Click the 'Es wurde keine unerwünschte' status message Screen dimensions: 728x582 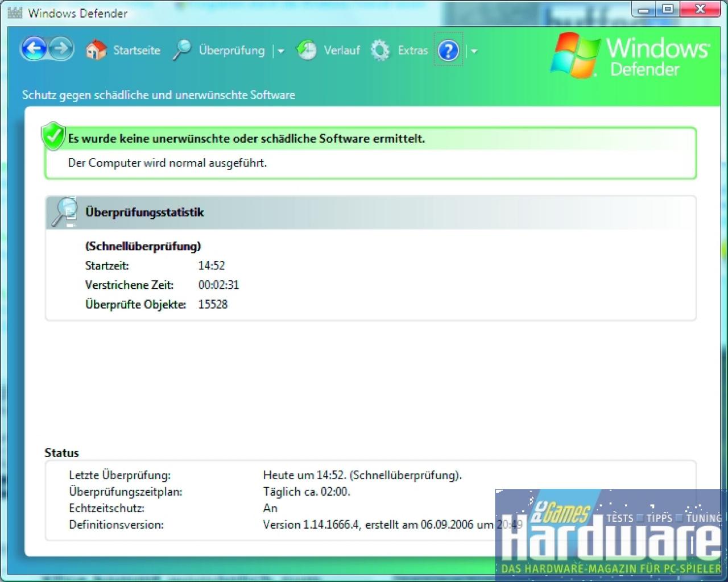click(x=246, y=139)
